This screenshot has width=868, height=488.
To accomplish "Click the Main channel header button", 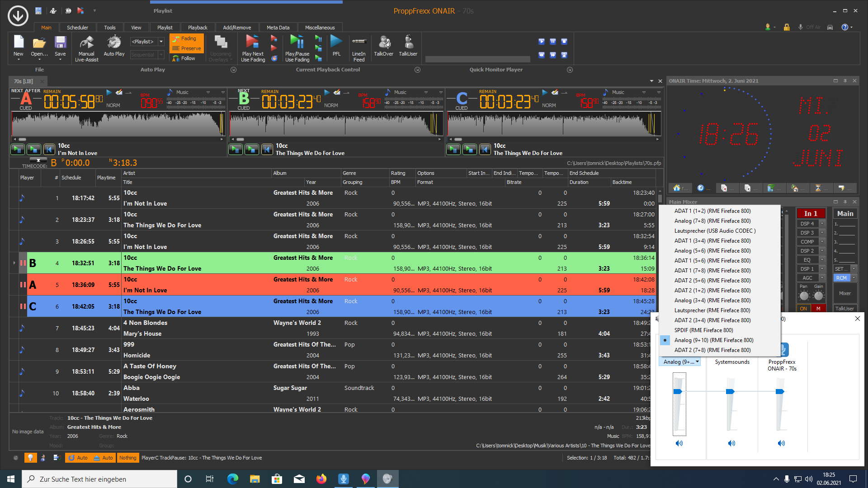I will click(x=845, y=214).
